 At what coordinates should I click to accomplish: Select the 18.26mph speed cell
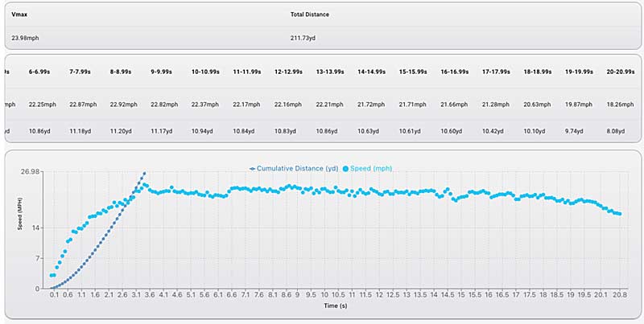(x=620, y=105)
